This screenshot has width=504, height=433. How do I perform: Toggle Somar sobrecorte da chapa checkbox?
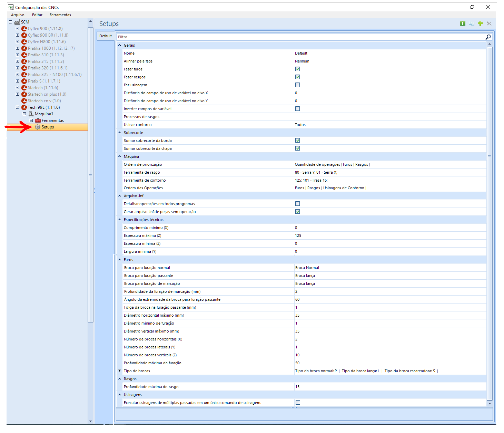298,148
